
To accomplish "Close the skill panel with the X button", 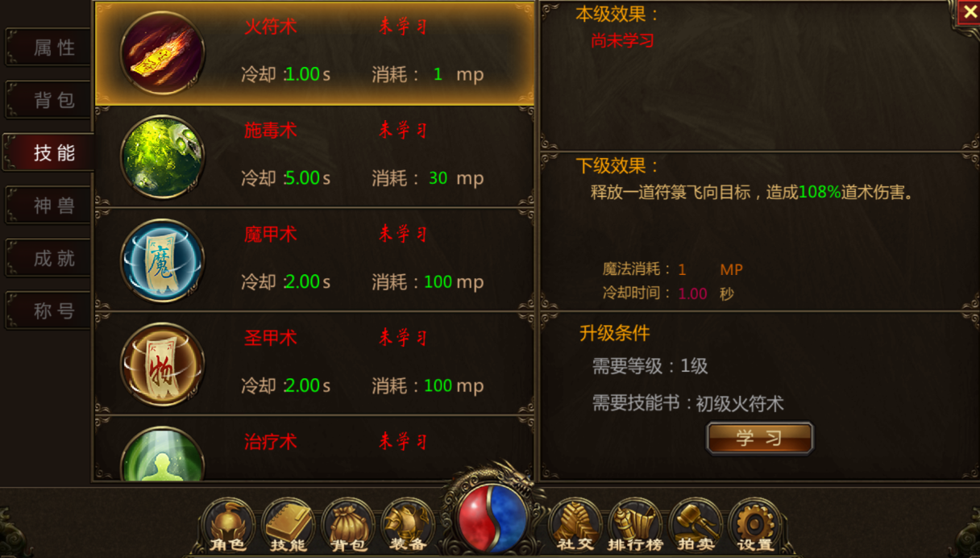I will [x=968, y=12].
